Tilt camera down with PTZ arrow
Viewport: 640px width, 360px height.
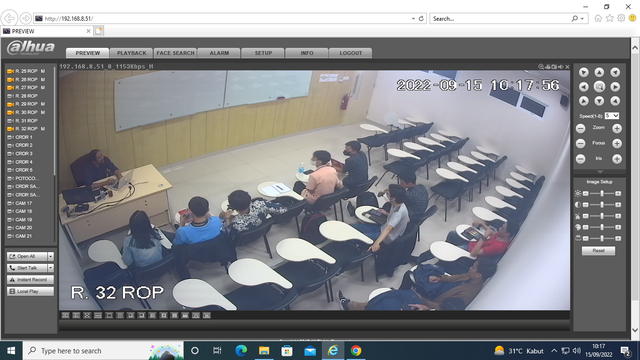pos(599,101)
